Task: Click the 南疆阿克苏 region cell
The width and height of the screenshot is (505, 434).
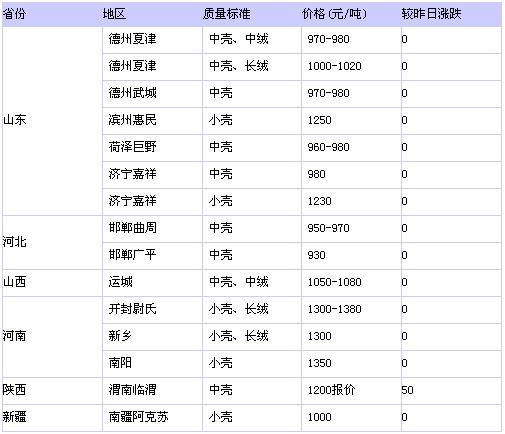Action: pyautogui.click(x=152, y=418)
